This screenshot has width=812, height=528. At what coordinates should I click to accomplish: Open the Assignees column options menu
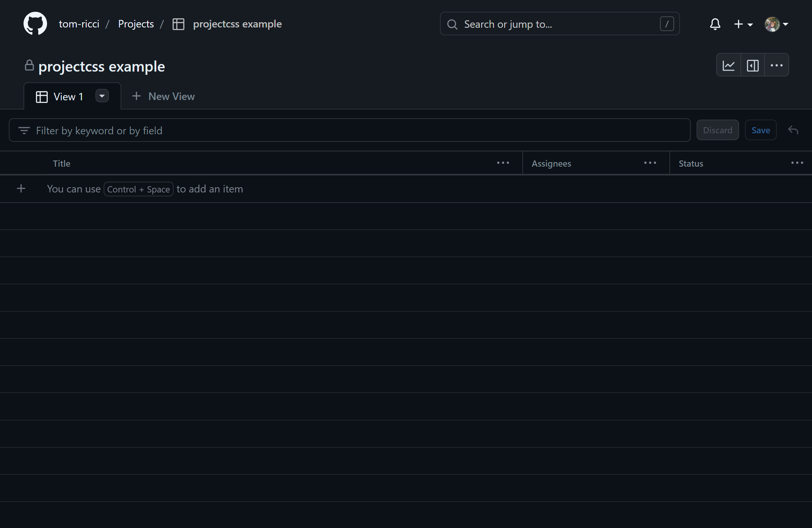[x=649, y=163]
